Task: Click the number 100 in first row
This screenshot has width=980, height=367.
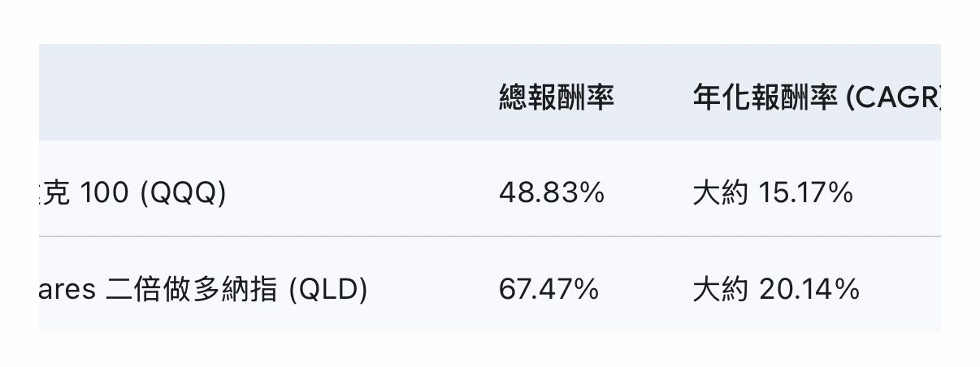Action: pos(106,193)
